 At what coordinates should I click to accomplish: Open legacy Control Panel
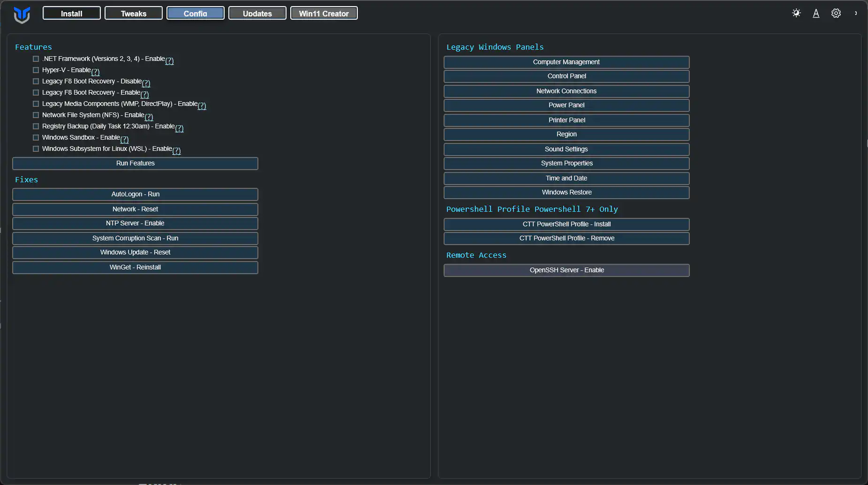(x=566, y=76)
